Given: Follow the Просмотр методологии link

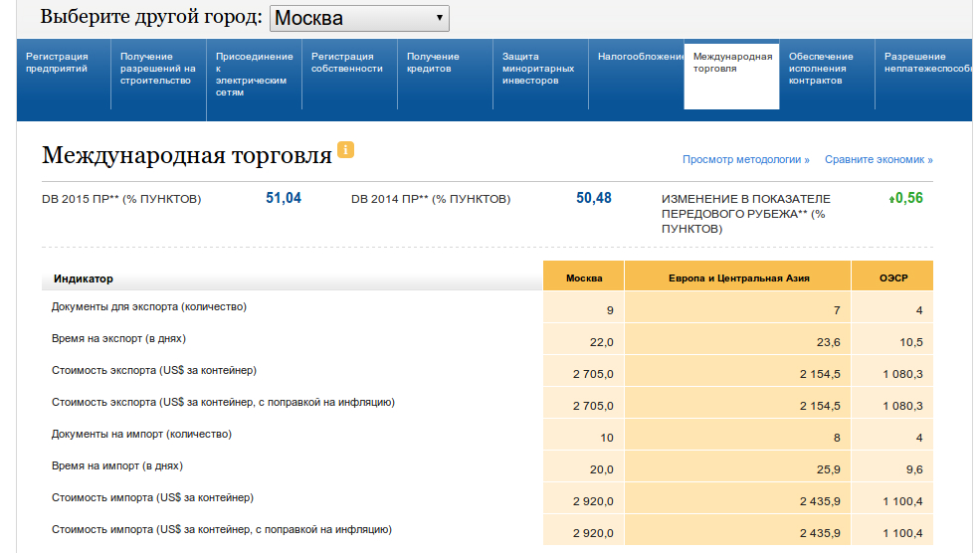Looking at the screenshot, I should coord(745,159).
